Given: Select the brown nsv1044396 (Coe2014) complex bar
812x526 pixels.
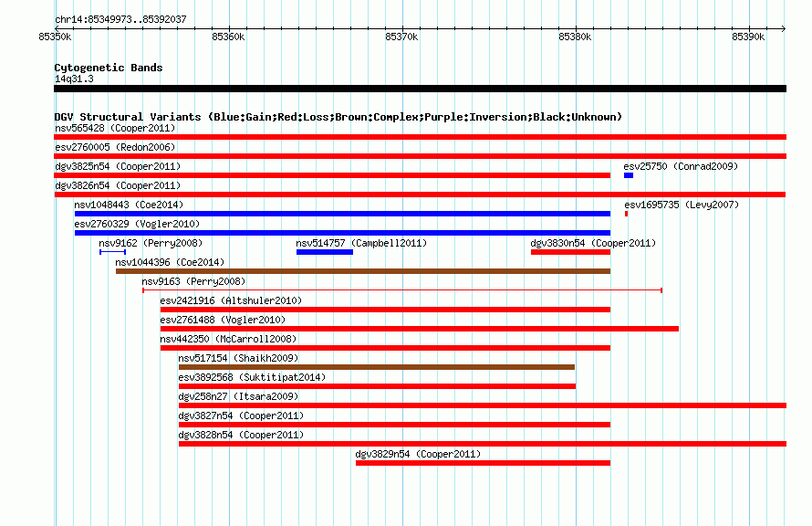Looking at the screenshot, I should tap(363, 271).
